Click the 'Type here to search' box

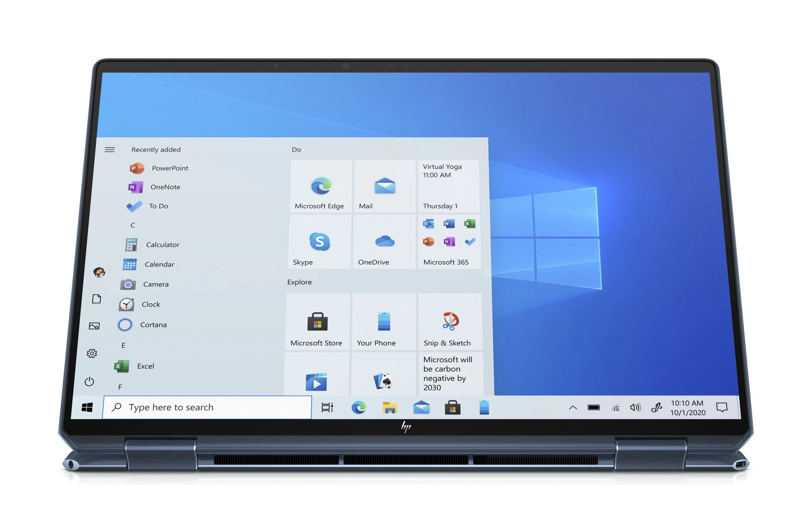(x=207, y=408)
